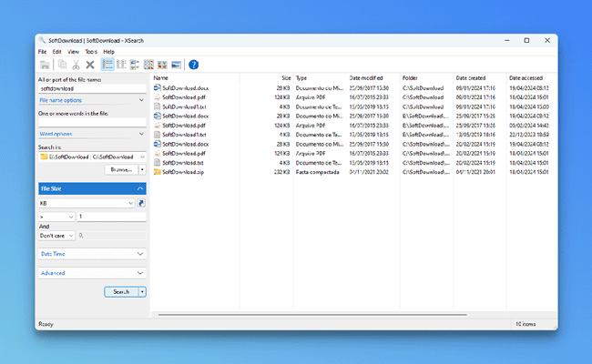Open the Help menu
This screenshot has height=364, width=592.
(x=108, y=52)
